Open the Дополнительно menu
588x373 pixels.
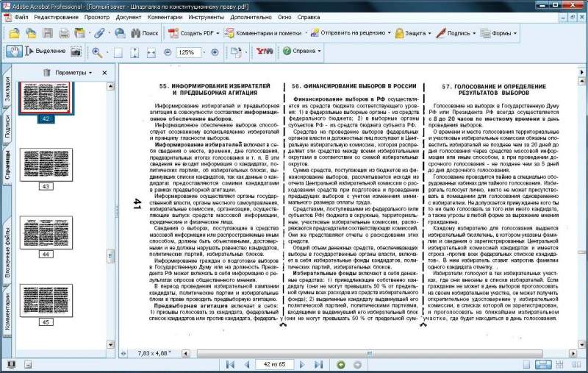coord(251,17)
